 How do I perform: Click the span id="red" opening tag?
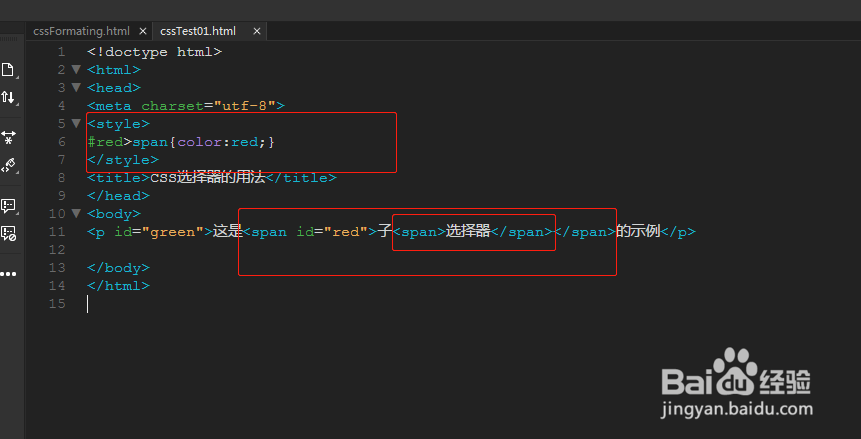pyautogui.click(x=310, y=232)
